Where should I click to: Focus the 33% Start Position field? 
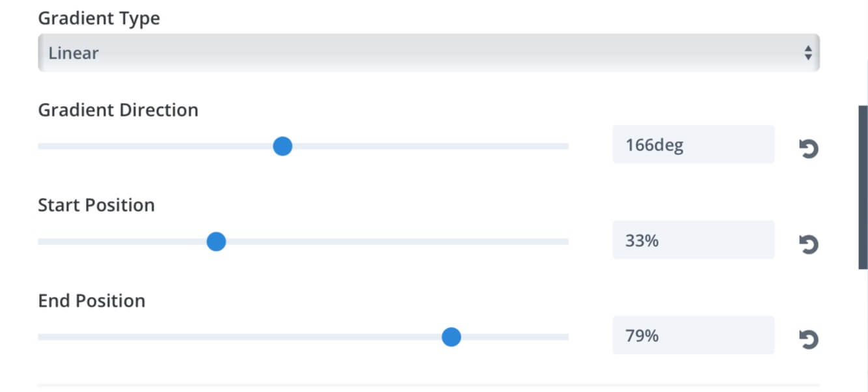[x=693, y=240]
